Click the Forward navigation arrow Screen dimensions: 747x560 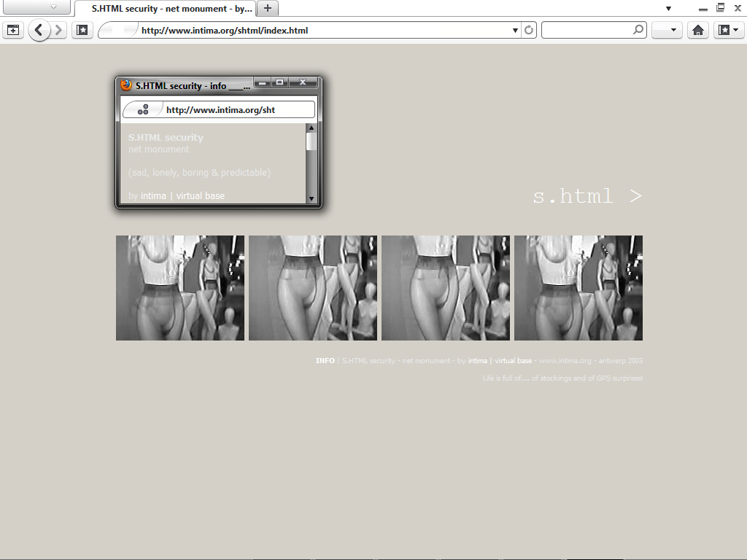tap(59, 31)
